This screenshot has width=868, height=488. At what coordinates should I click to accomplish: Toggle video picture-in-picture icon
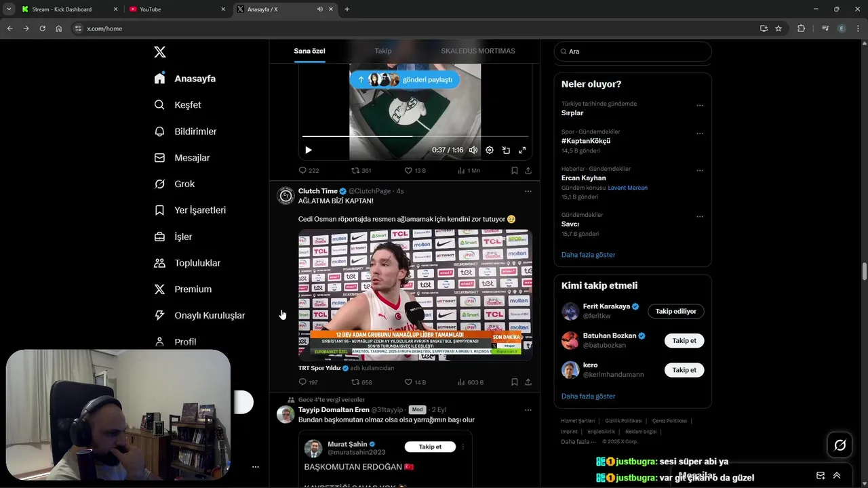tap(506, 150)
